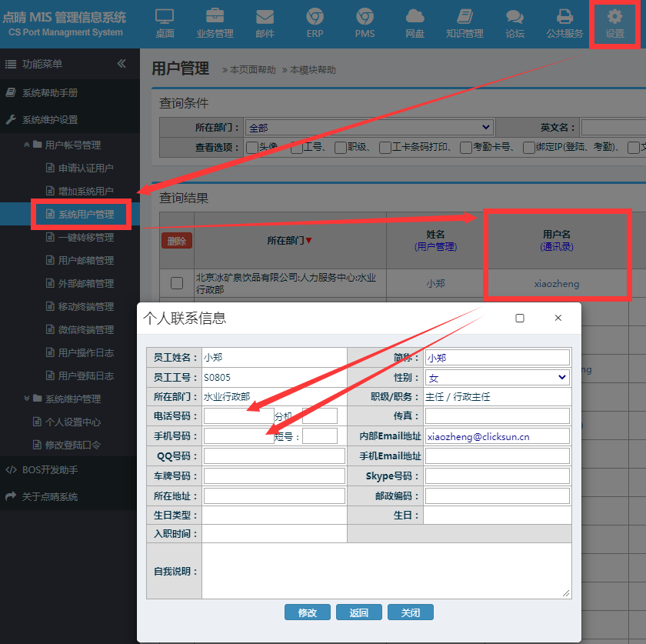Open 用户登陆日志 in the sidebar menu

click(85, 375)
